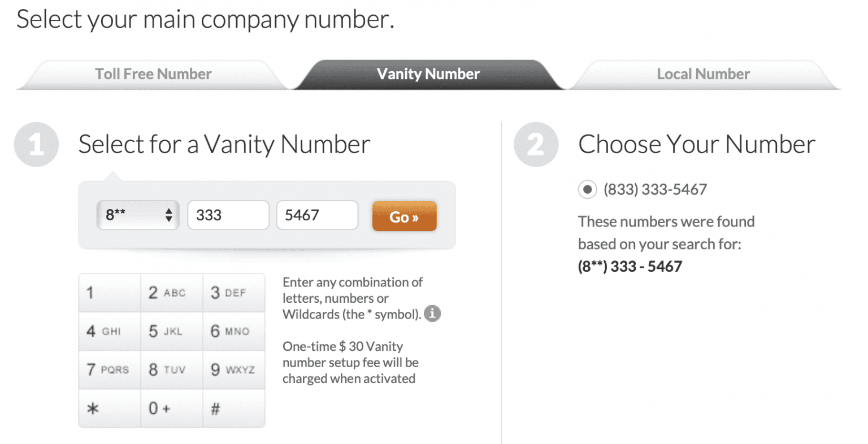The image size is (868, 444).
Task: Select the (833) 333-5467 number option
Action: point(587,189)
